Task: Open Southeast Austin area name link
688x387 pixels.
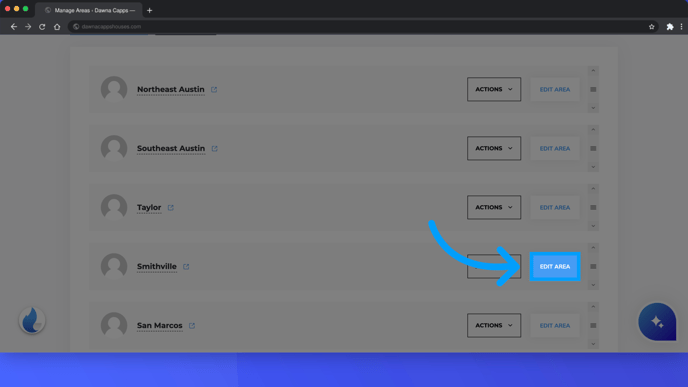Action: [171, 148]
